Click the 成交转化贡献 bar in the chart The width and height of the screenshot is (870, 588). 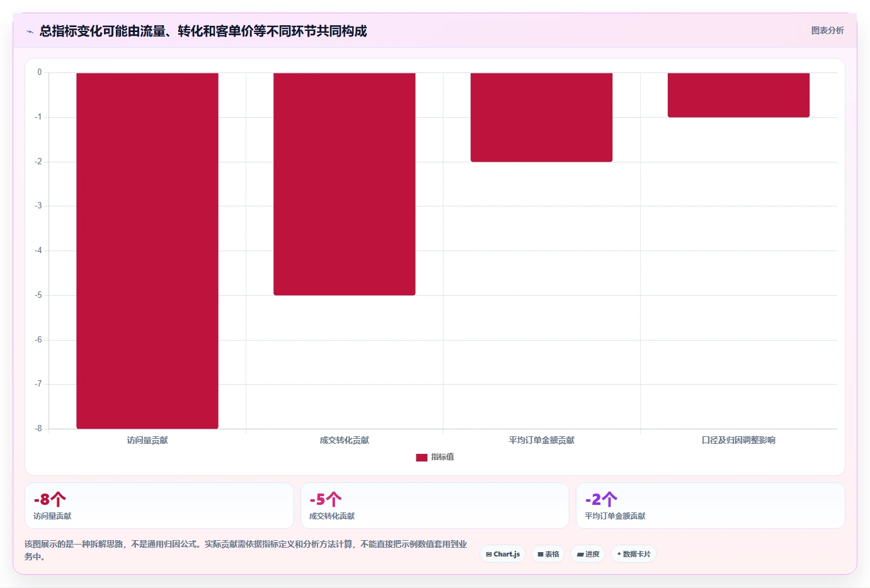tap(345, 184)
